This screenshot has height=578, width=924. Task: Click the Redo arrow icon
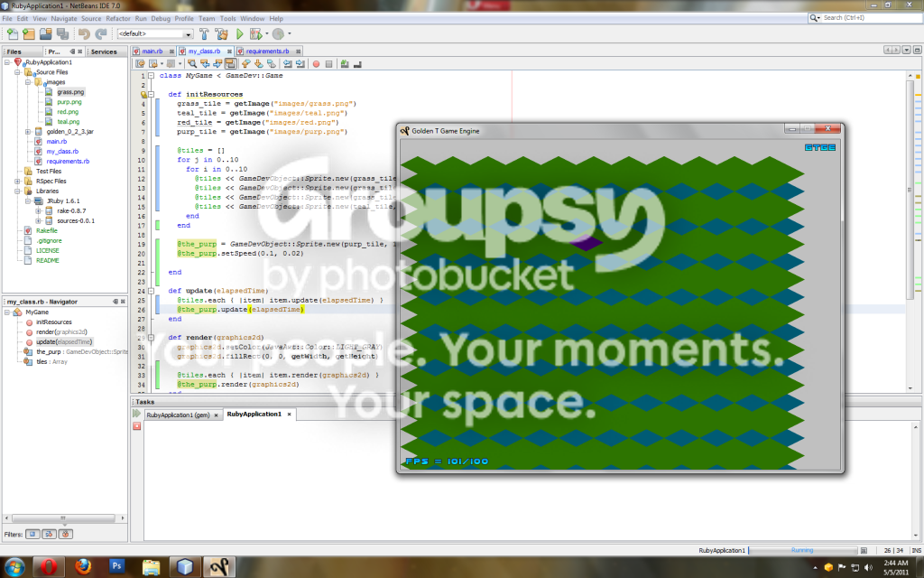(101, 34)
